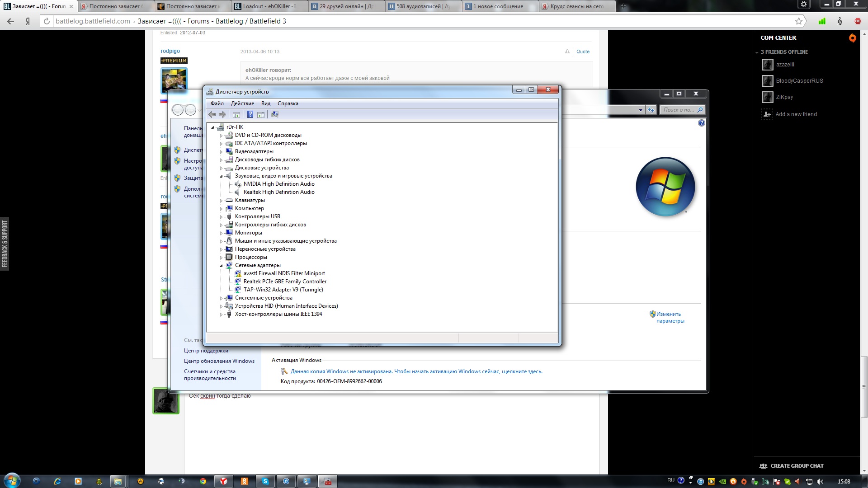Expand the Процессоры node
868x488 pixels.
pos(221,258)
